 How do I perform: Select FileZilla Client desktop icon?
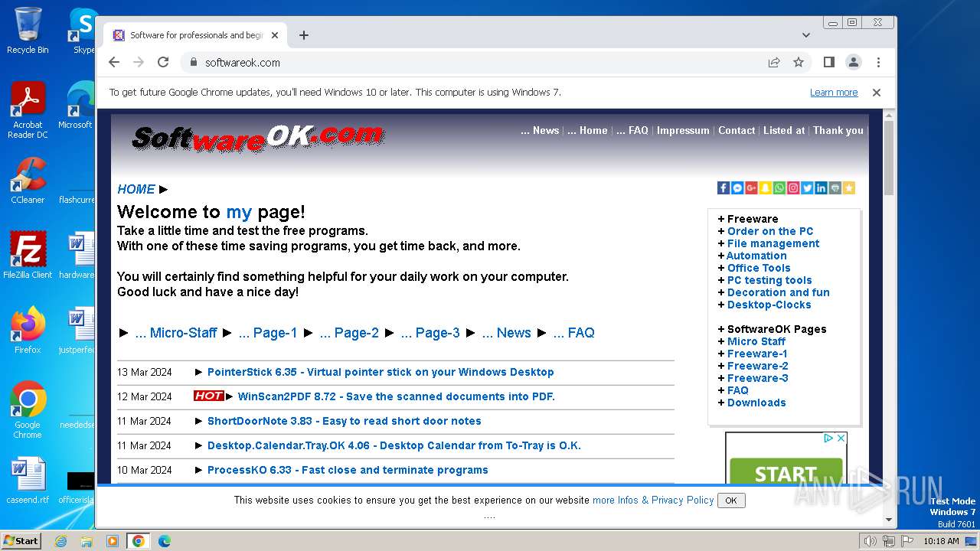[28, 255]
